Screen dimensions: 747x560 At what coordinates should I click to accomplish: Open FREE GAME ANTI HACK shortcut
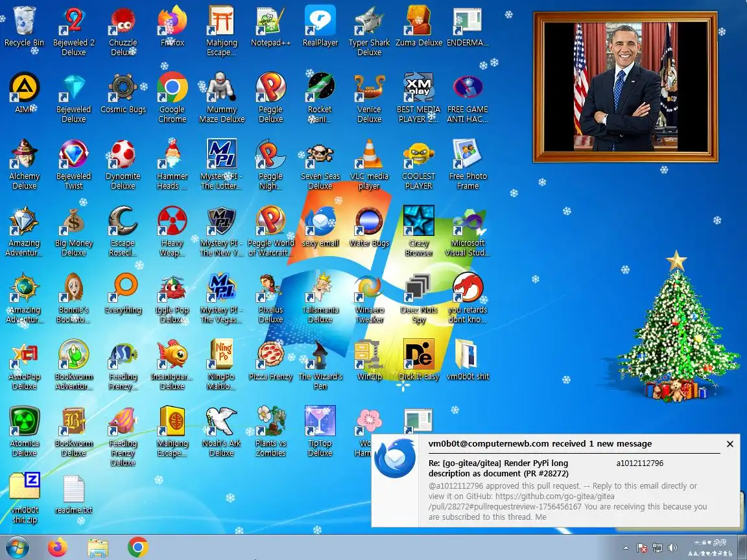pyautogui.click(x=468, y=98)
